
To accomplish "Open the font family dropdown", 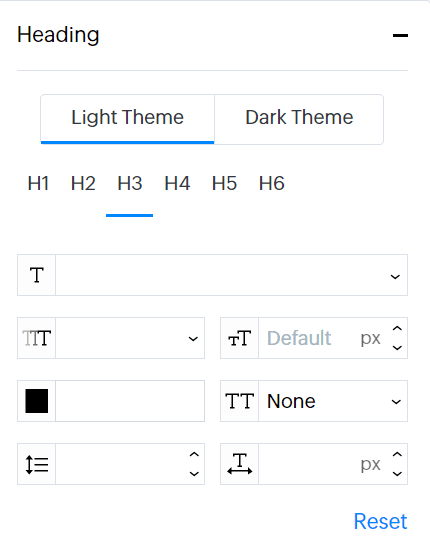I will click(231, 275).
